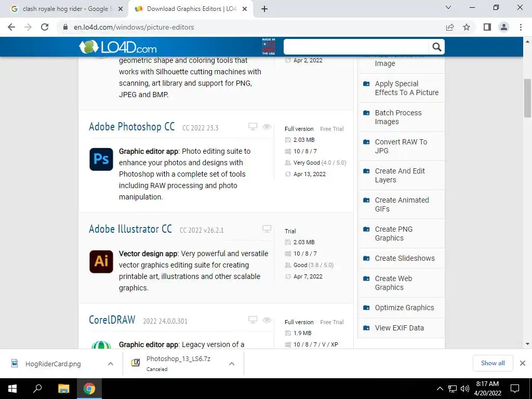Image resolution: width=532 pixels, height=399 pixels.
Task: Open Create Web Graphics category
Action: [x=393, y=283]
